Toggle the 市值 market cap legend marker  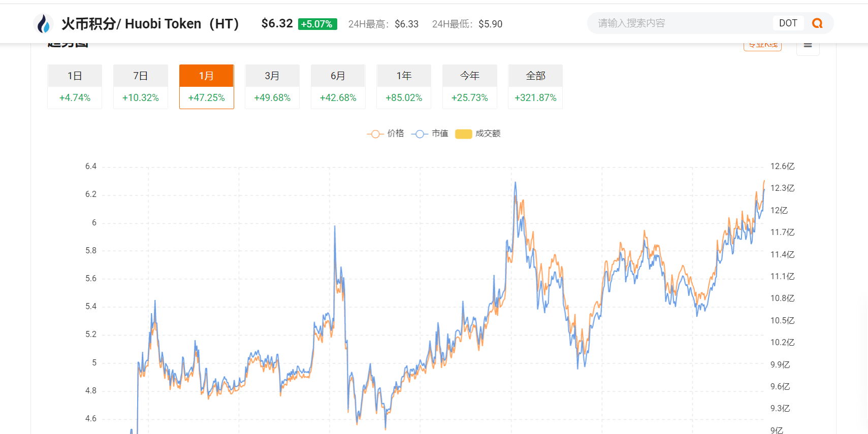(x=419, y=134)
